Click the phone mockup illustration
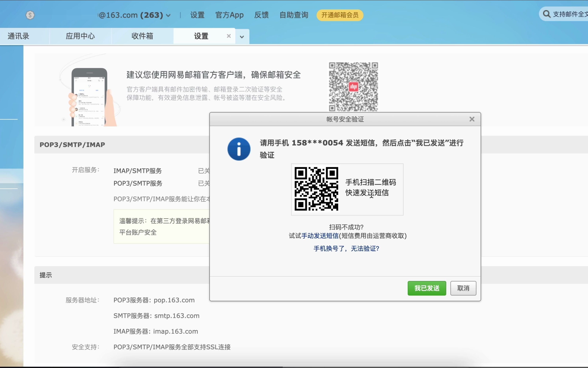This screenshot has height=368, width=588. (x=89, y=97)
